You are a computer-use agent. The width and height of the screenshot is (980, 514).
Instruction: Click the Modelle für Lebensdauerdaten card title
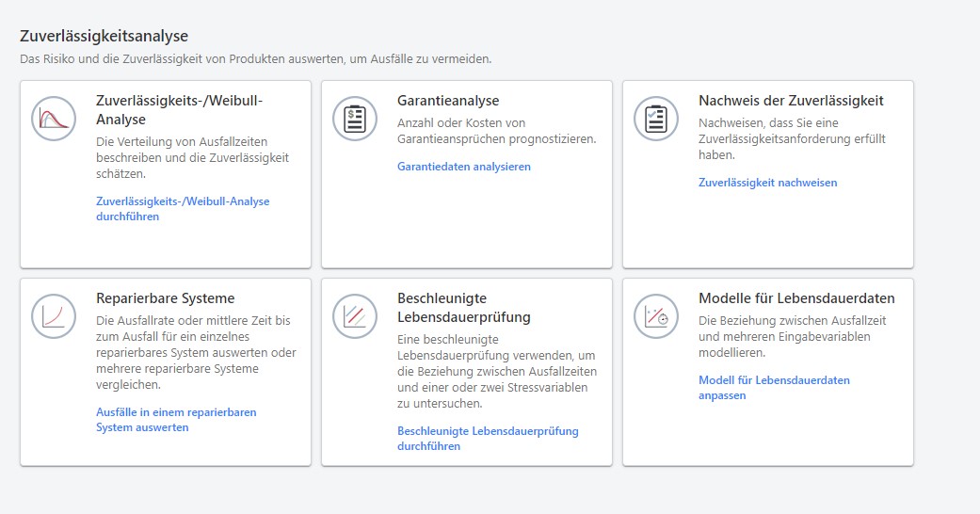point(796,298)
